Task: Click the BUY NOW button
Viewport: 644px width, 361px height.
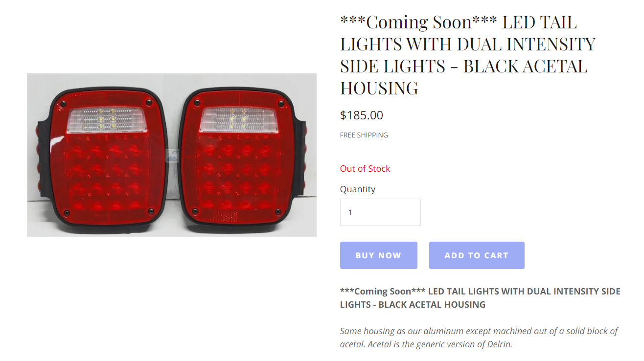Action: pos(378,255)
